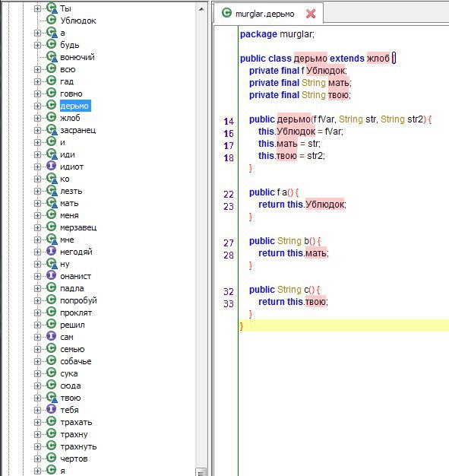Click the class icon beside собачье
Viewport: 449px width, 476px height.
[51, 360]
